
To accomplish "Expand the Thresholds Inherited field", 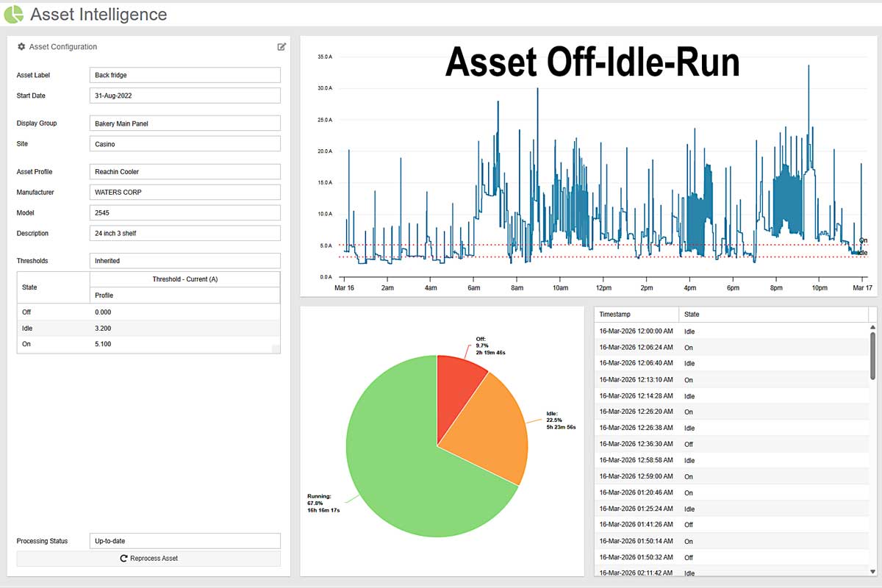I will pos(184,261).
